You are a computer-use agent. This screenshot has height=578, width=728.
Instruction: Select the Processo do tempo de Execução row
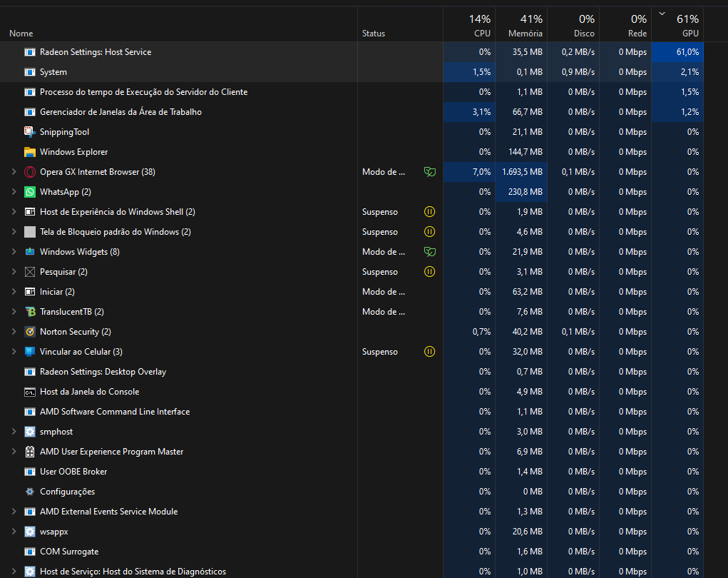tap(352, 92)
